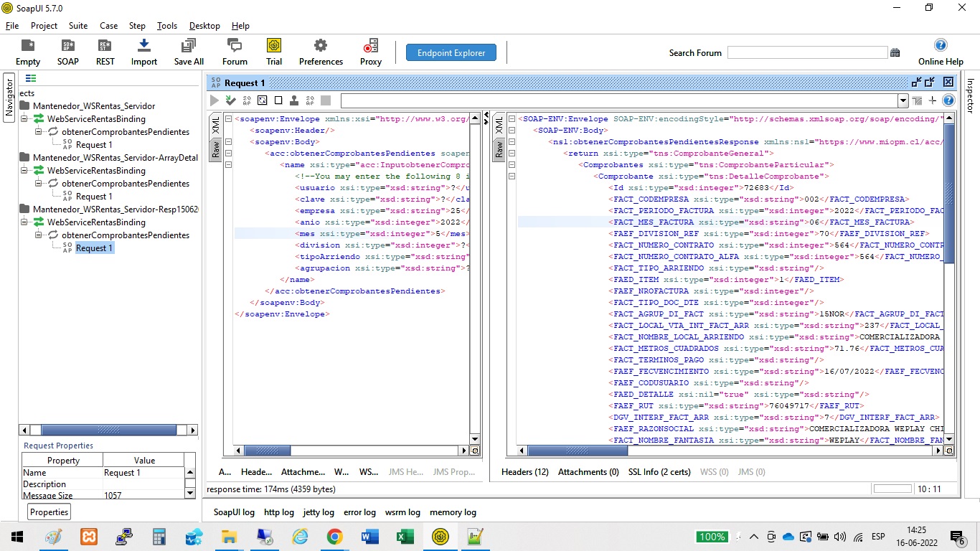
Task: Open the error log
Action: coord(359,512)
